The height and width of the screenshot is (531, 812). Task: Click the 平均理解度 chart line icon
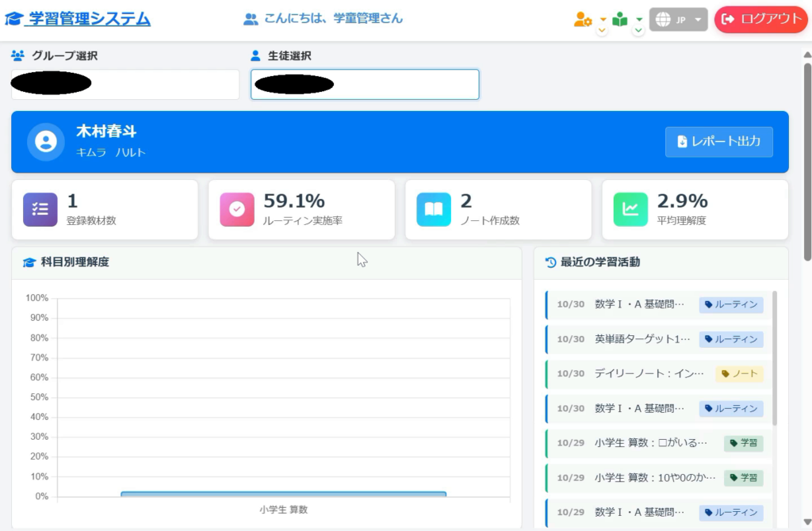630,209
